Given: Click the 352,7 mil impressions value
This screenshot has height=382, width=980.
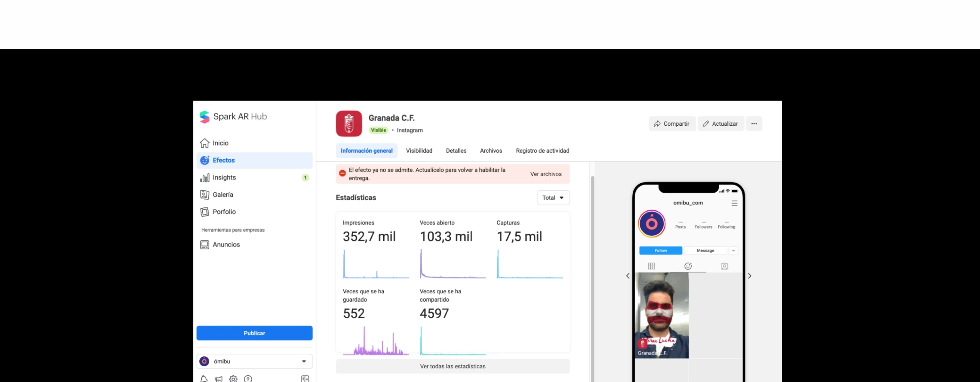Looking at the screenshot, I should 369,237.
